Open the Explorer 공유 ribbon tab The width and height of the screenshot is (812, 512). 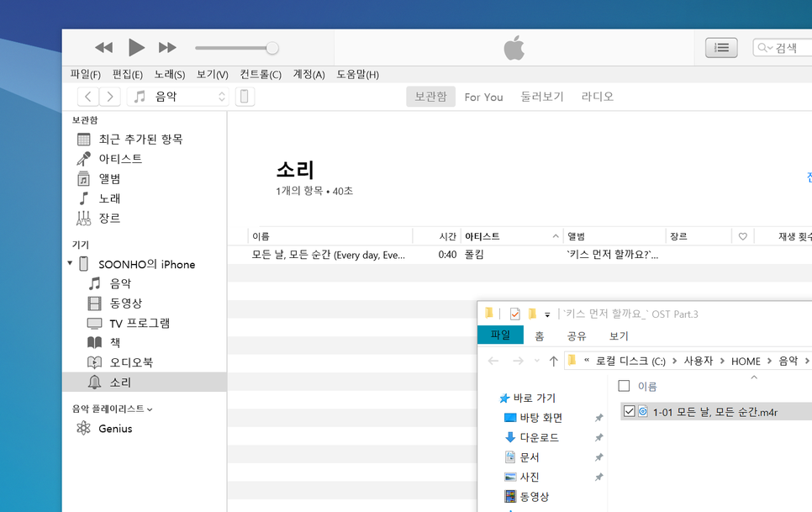[x=577, y=336]
